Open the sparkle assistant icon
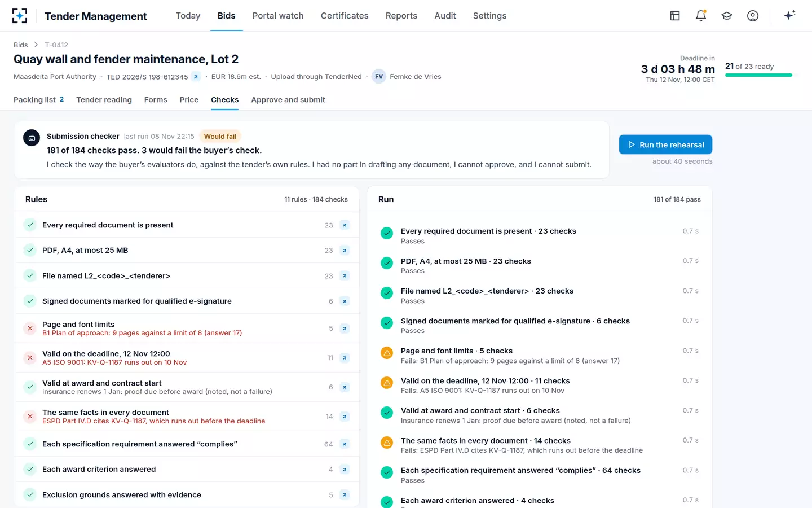Viewport: 812px width, 508px height. (789, 15)
